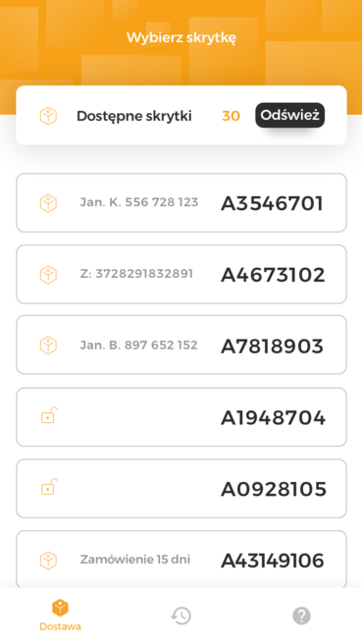Viewport: 362px width, 644px height.
Task: Click the package icon beside Dostępne skrytki
Action: 48,116
